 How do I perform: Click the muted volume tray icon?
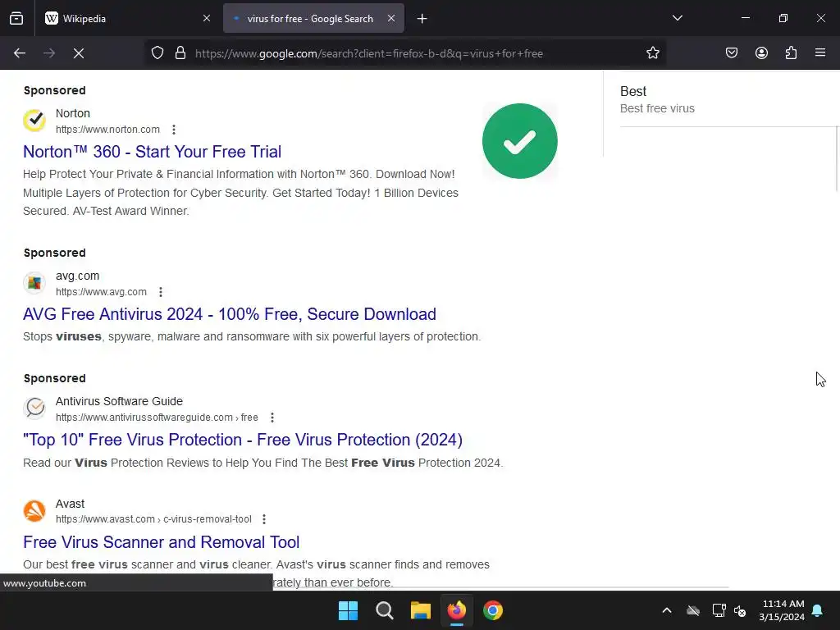coord(741,610)
